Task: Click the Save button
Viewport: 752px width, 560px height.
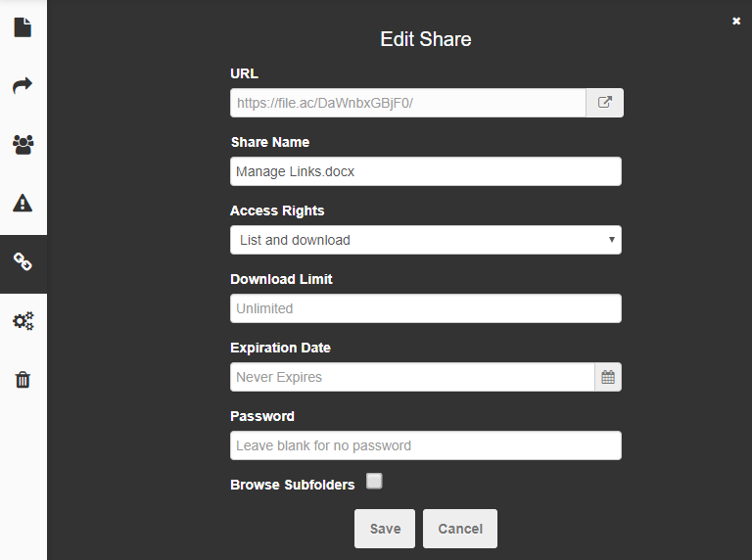Action: [385, 529]
